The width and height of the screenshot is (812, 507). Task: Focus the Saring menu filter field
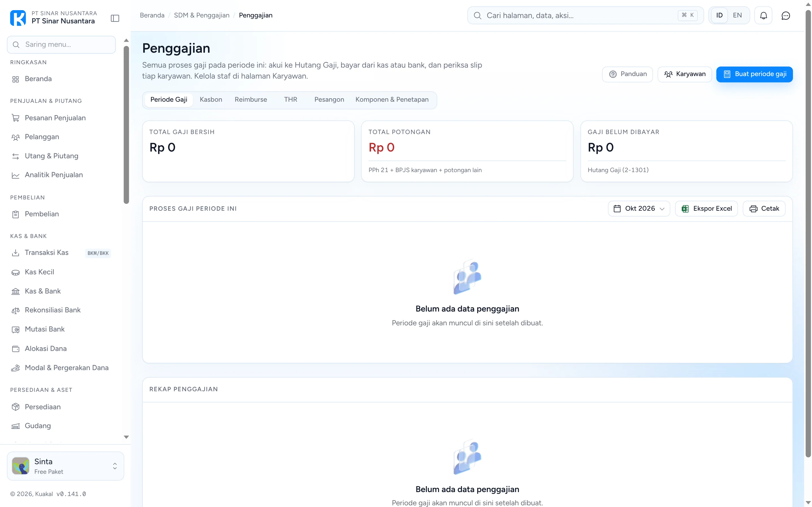61,45
